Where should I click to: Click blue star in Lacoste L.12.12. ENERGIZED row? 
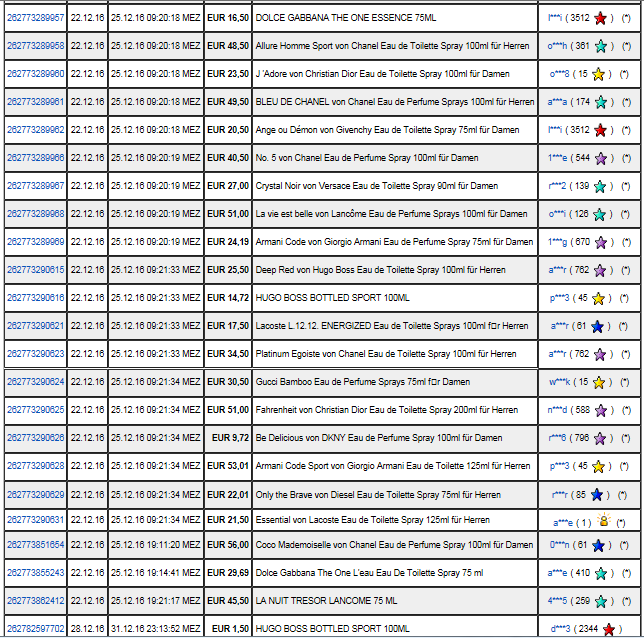click(x=597, y=326)
